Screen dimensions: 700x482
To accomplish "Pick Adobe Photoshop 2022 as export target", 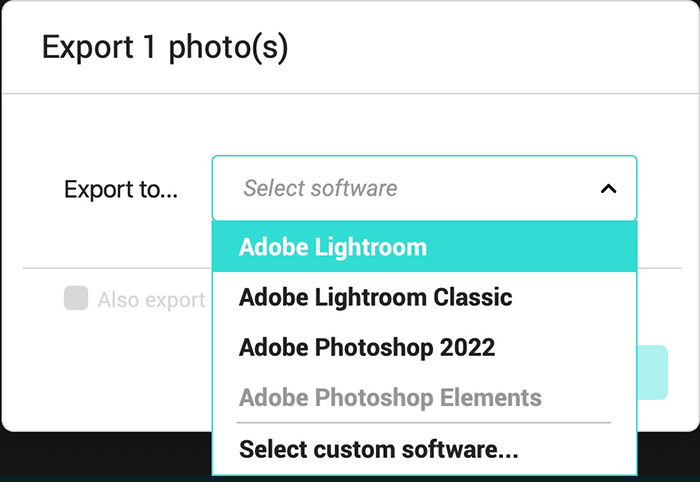I will pyautogui.click(x=424, y=347).
